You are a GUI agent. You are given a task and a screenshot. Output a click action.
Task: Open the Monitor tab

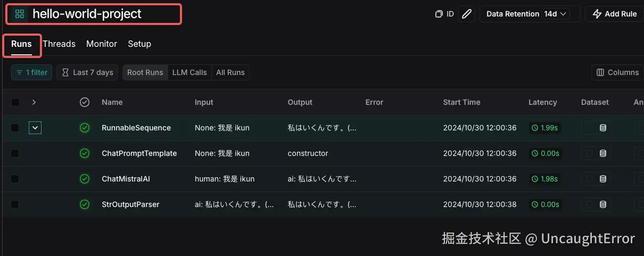point(102,44)
